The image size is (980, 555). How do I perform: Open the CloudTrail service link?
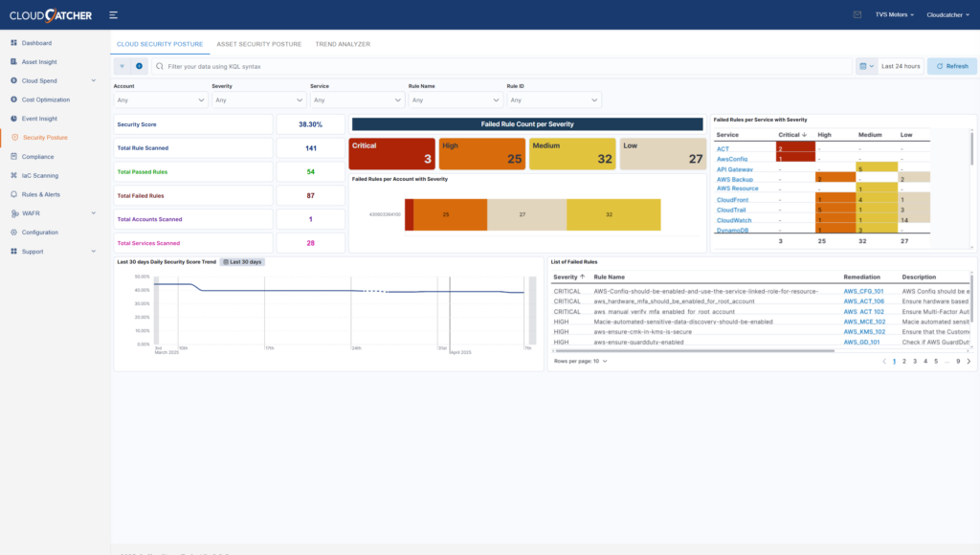pyautogui.click(x=730, y=210)
